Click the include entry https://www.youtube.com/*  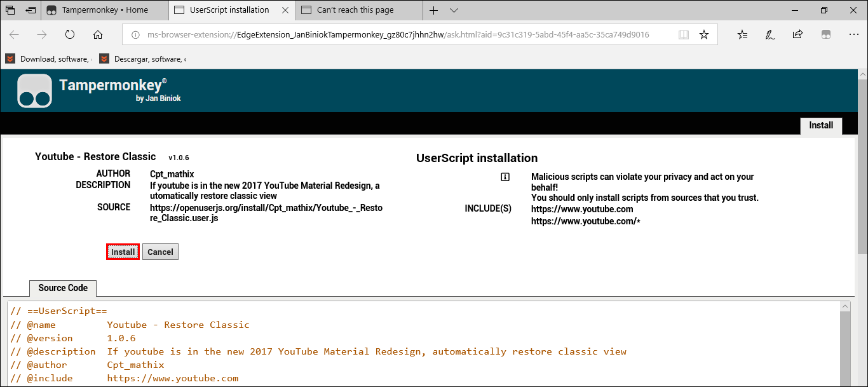[585, 221]
